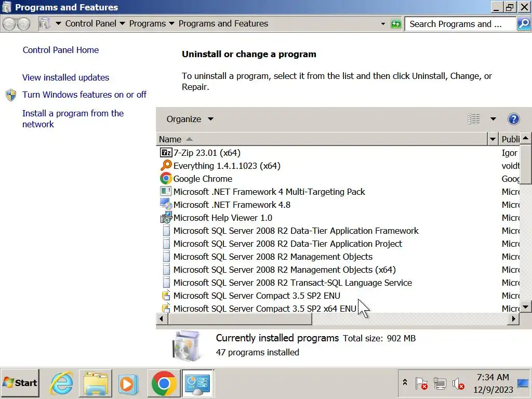Screen dimensions: 532x399
Task: Click the change view icon
Action: [474, 119]
